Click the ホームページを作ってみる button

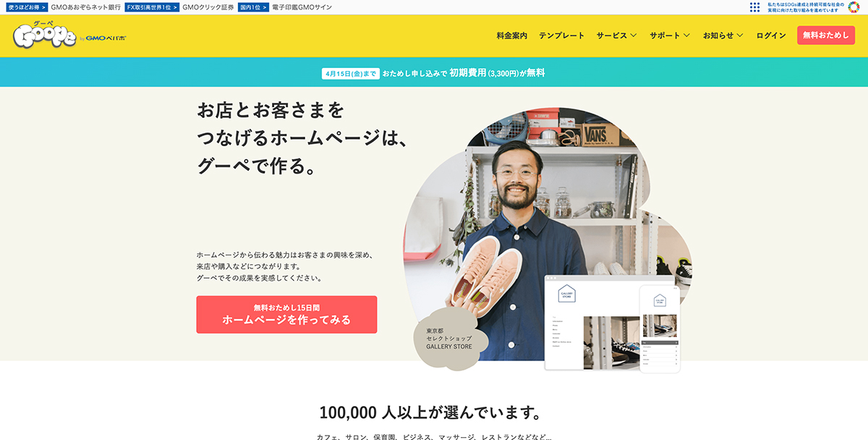pyautogui.click(x=286, y=315)
